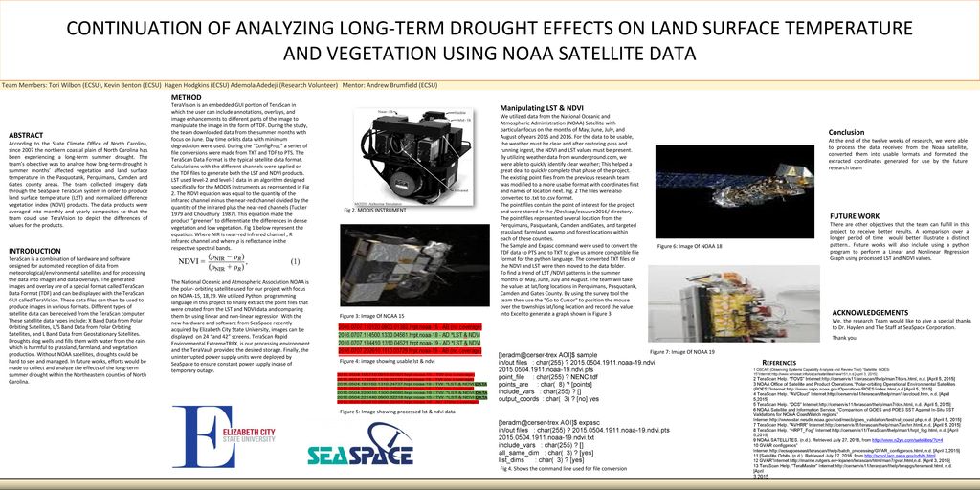The image size is (980, 490).
Task: Click the Figure 5 processed lst & ndvi caption
Action: [x=397, y=412]
